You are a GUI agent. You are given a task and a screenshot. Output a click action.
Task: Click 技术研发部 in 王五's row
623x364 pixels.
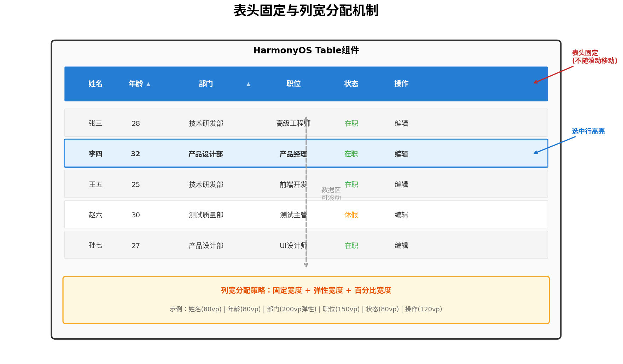206,184
